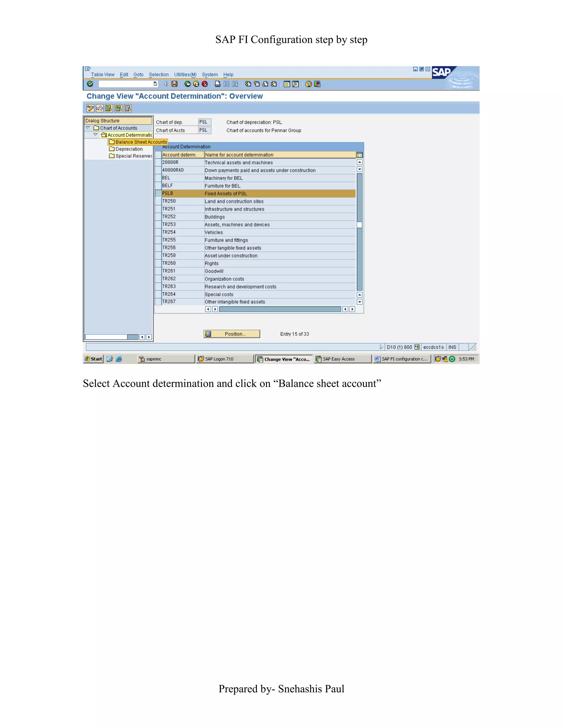
Task: Click the Select Block toolbar icon
Action: coord(118,108)
